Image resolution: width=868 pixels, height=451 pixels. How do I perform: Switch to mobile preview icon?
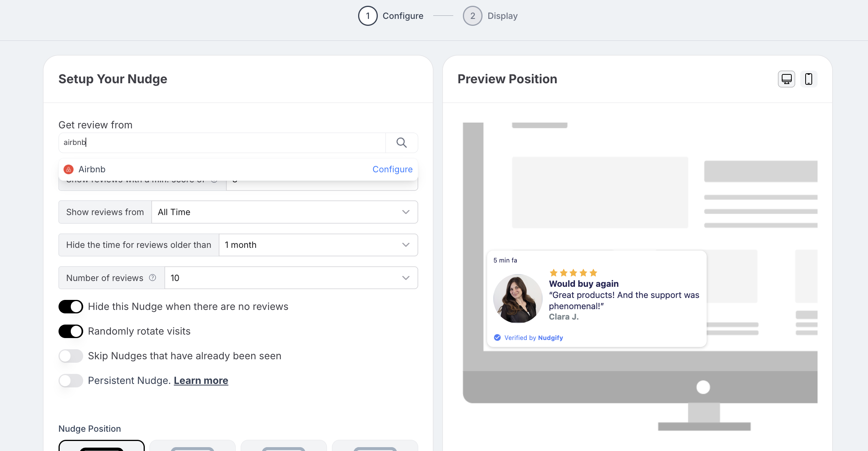pyautogui.click(x=809, y=79)
